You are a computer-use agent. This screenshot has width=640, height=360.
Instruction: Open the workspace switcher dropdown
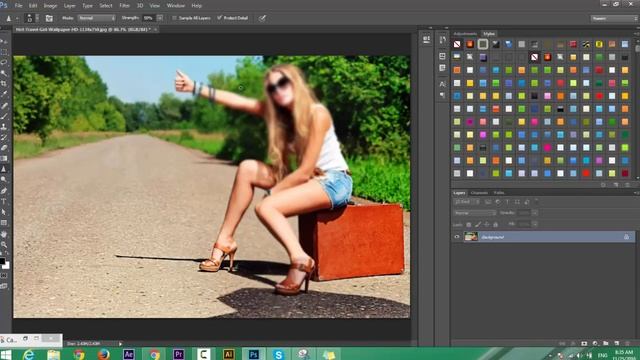pyautogui.click(x=613, y=18)
